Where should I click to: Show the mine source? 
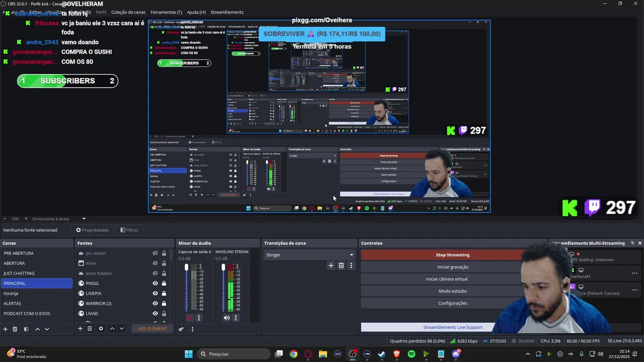[x=155, y=263]
